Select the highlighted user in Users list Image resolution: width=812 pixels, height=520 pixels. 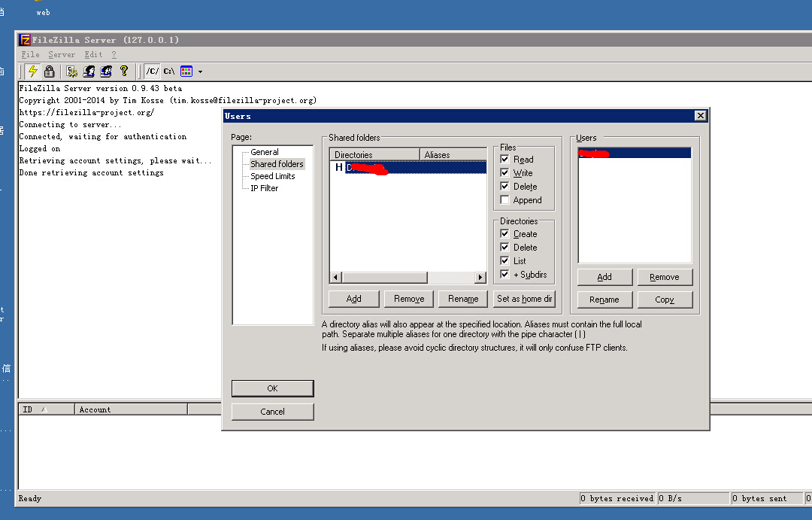pyautogui.click(x=635, y=153)
